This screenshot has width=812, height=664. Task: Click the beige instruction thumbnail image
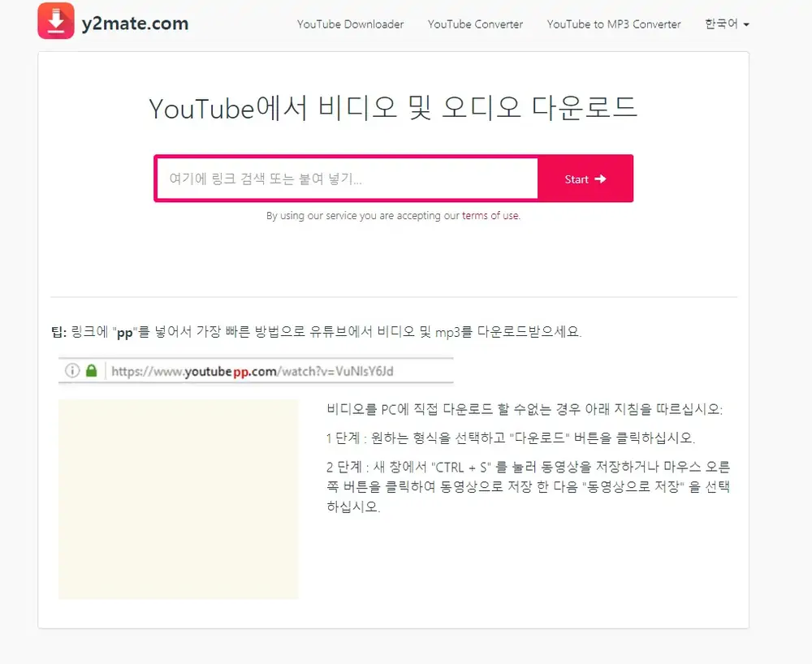pos(178,498)
